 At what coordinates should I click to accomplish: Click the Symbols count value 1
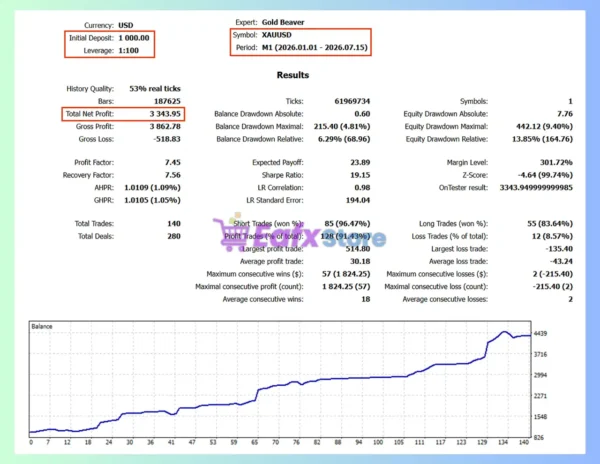570,101
